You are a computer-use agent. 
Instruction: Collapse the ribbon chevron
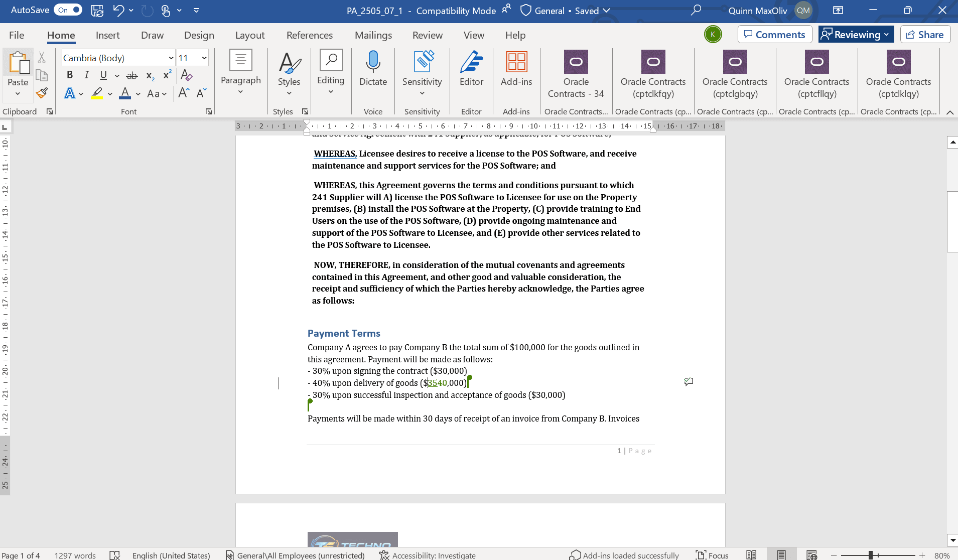[x=950, y=112]
